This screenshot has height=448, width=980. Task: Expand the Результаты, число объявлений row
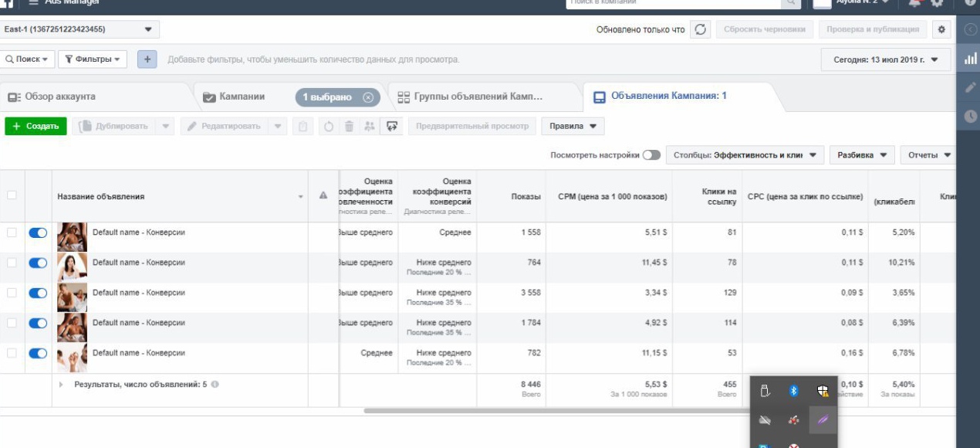pyautogui.click(x=61, y=384)
